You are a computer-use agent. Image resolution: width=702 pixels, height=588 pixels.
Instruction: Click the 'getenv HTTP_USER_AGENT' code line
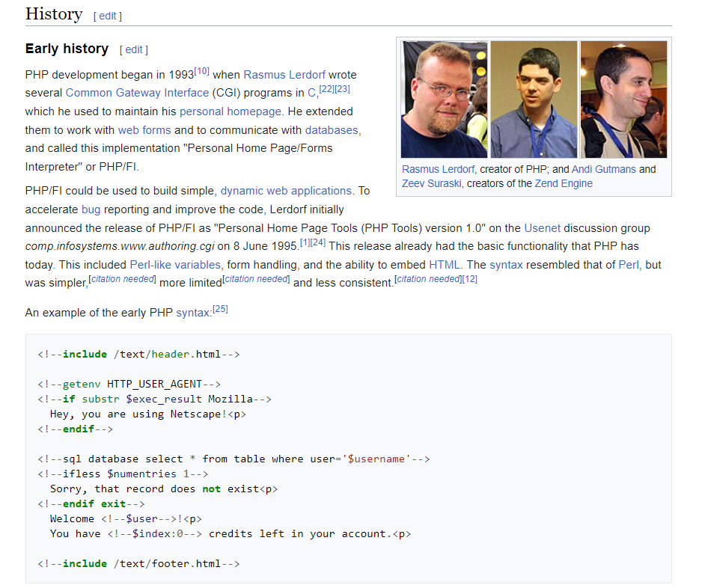point(129,385)
